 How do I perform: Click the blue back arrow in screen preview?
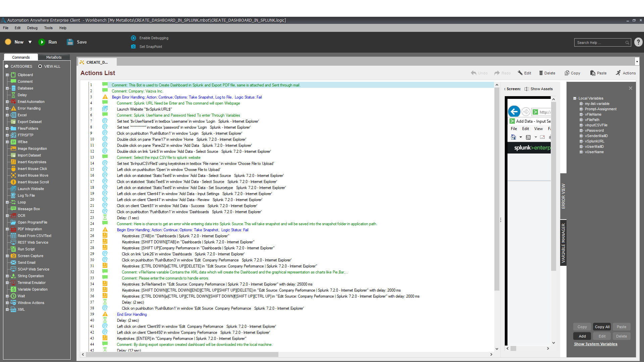(x=514, y=112)
